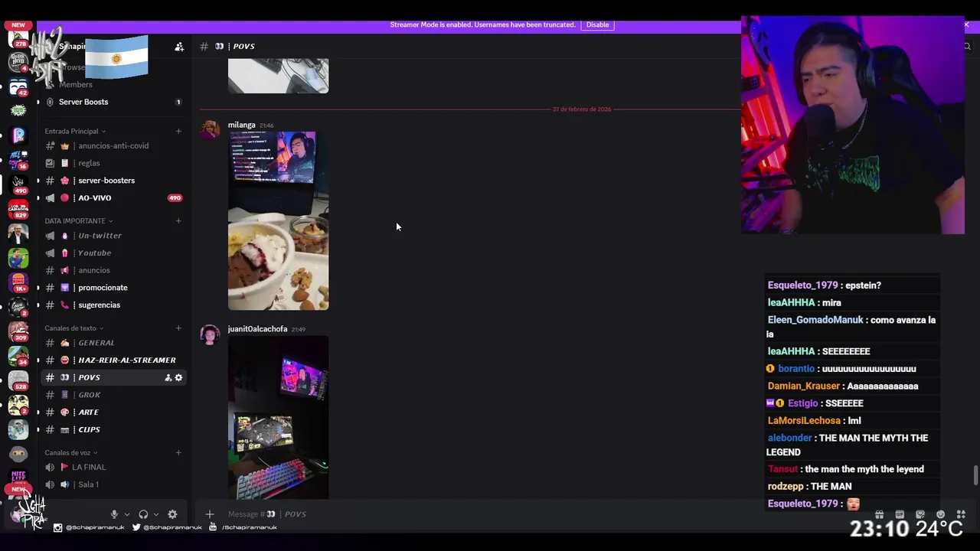Add channel to Canales de texto category
This screenshot has height=551, width=980.
(x=178, y=328)
